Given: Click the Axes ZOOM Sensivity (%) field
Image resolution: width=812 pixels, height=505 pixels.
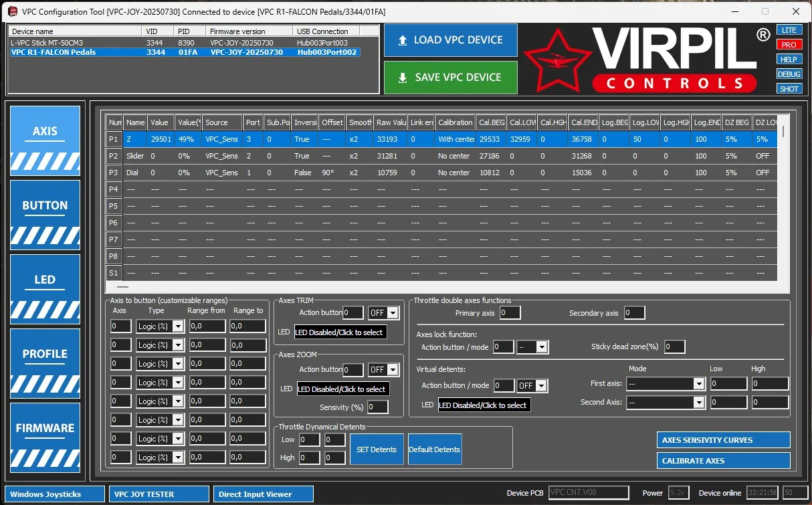Looking at the screenshot, I should click(378, 407).
